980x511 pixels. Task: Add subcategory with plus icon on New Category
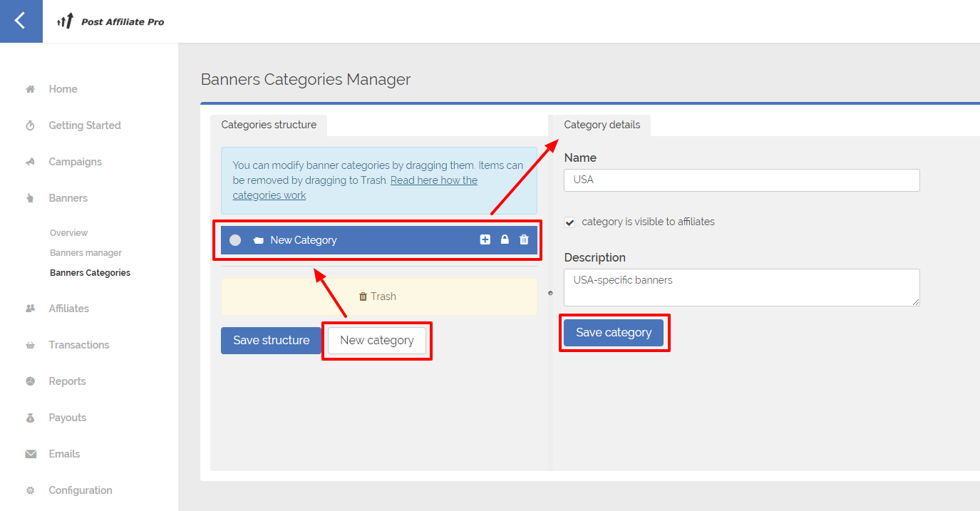coord(485,240)
